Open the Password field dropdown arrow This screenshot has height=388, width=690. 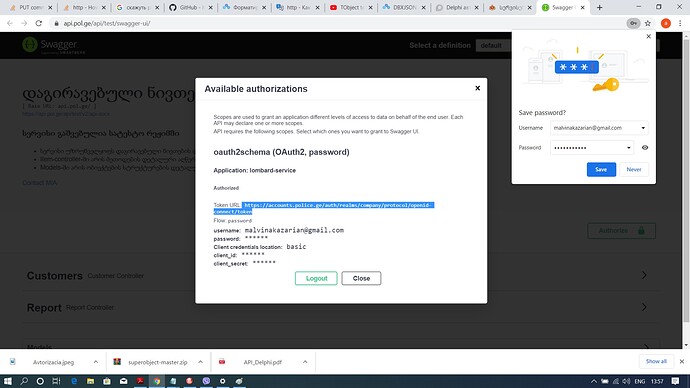coord(628,148)
